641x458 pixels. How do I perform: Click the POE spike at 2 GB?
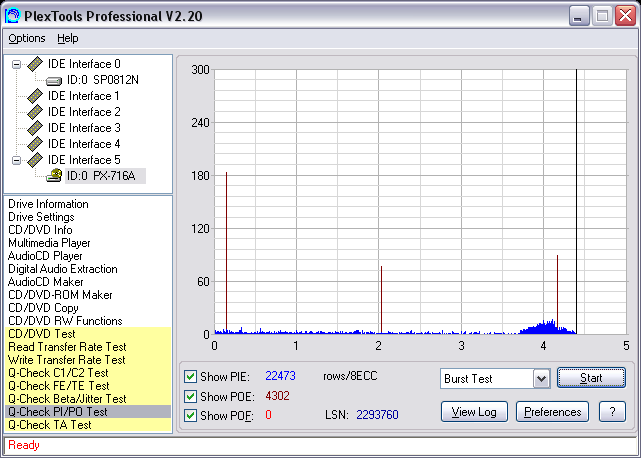pos(381,299)
